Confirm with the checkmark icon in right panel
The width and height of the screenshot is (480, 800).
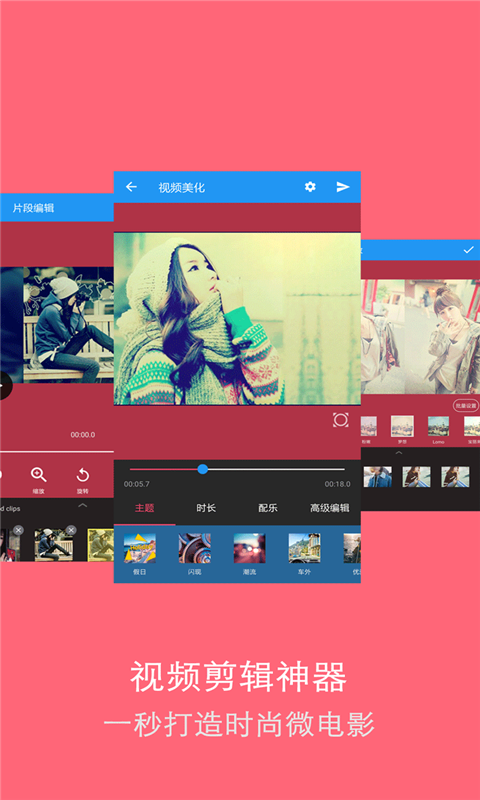pos(468,250)
